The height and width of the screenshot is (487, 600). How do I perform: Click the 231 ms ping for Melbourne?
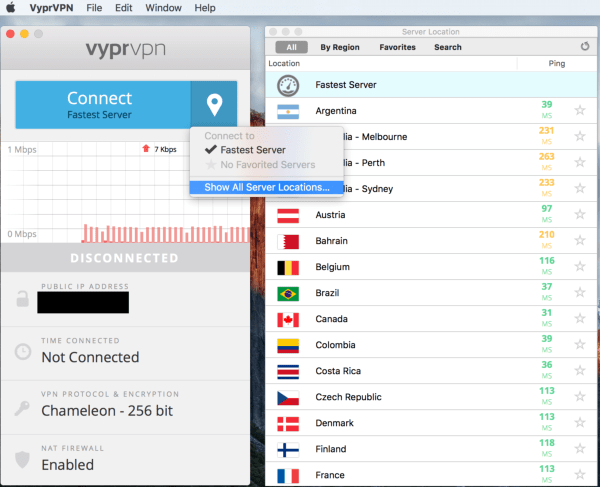pyautogui.click(x=546, y=135)
